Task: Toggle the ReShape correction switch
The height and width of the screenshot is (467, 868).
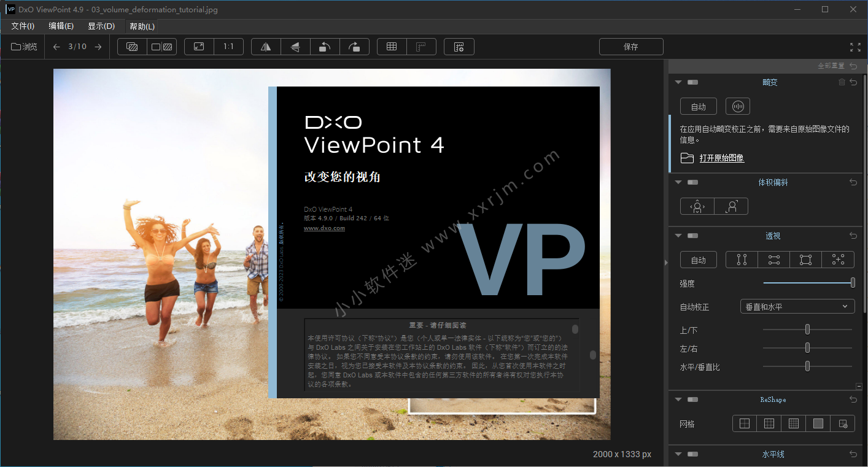Action: pos(693,399)
